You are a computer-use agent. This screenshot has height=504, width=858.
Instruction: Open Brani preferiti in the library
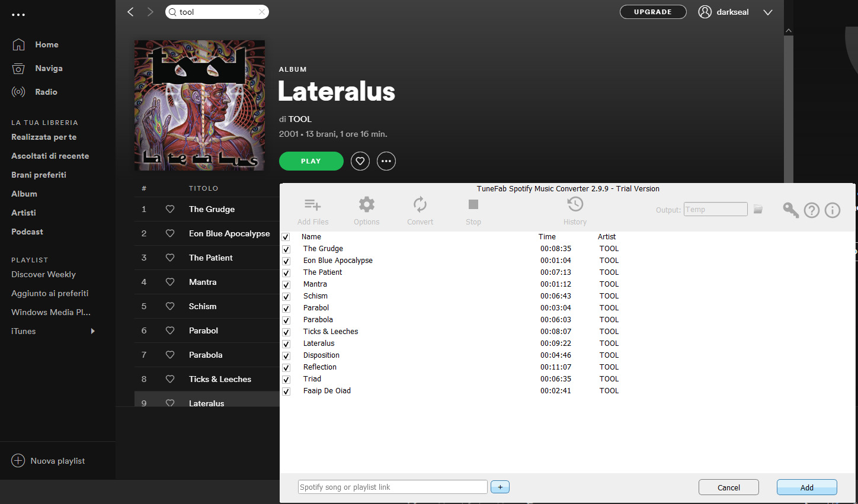pyautogui.click(x=39, y=175)
